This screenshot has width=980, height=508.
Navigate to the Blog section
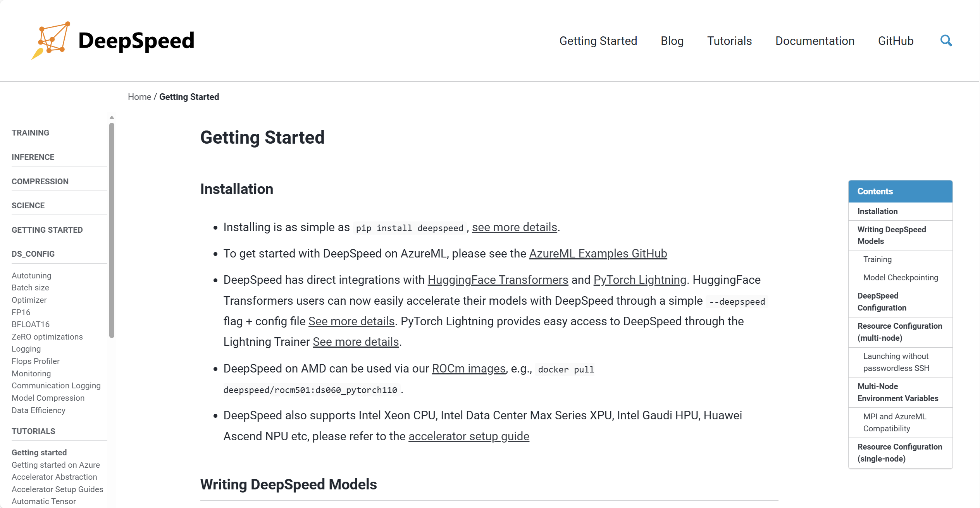coord(672,41)
